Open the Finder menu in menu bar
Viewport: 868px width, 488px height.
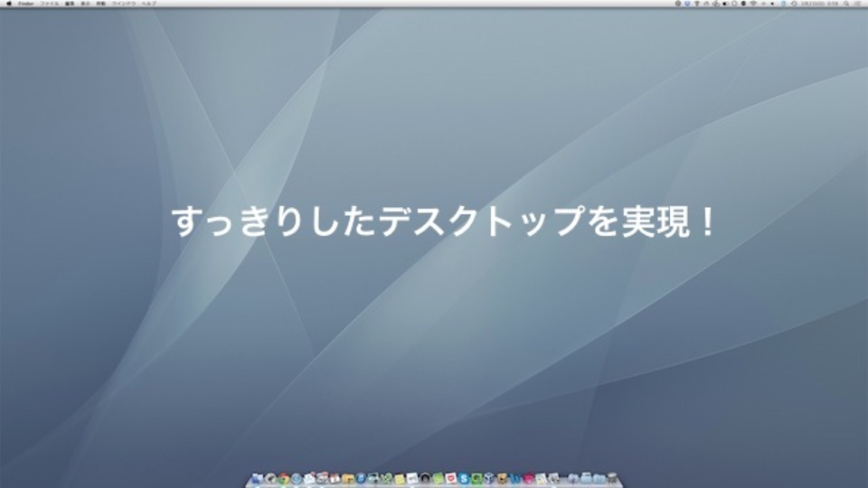pyautogui.click(x=26, y=4)
